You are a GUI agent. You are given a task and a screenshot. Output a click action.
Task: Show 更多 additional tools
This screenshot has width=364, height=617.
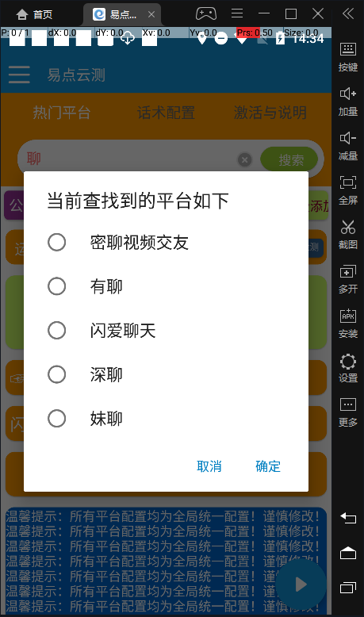[x=348, y=412]
